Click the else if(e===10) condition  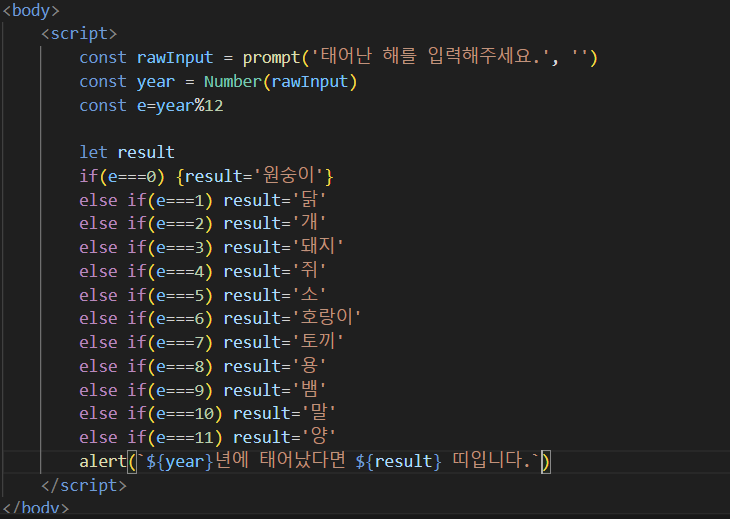click(x=151, y=413)
